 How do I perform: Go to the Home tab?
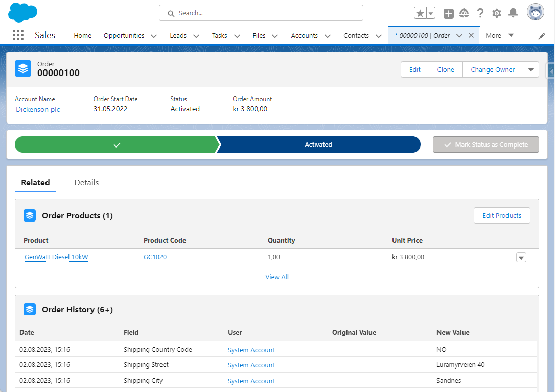[82, 35]
